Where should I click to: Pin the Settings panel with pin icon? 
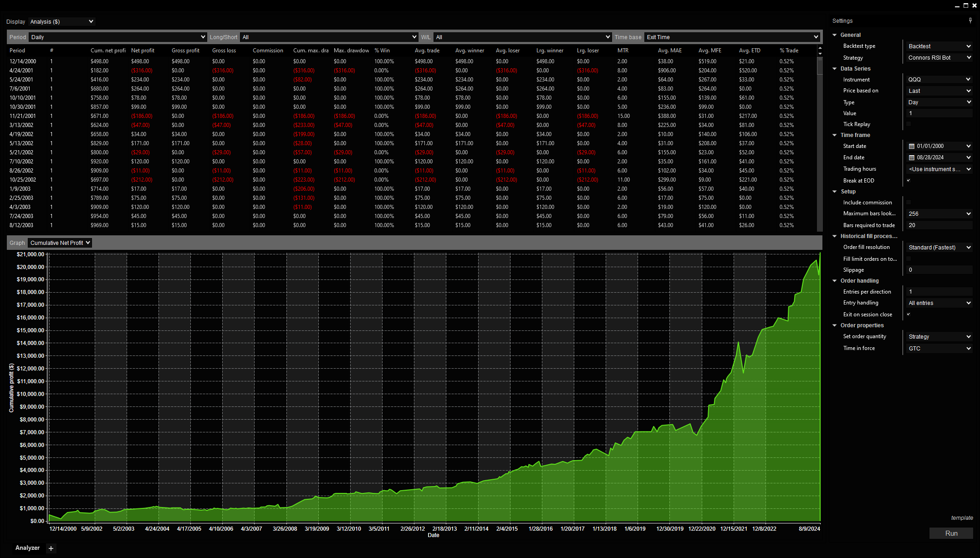point(970,20)
